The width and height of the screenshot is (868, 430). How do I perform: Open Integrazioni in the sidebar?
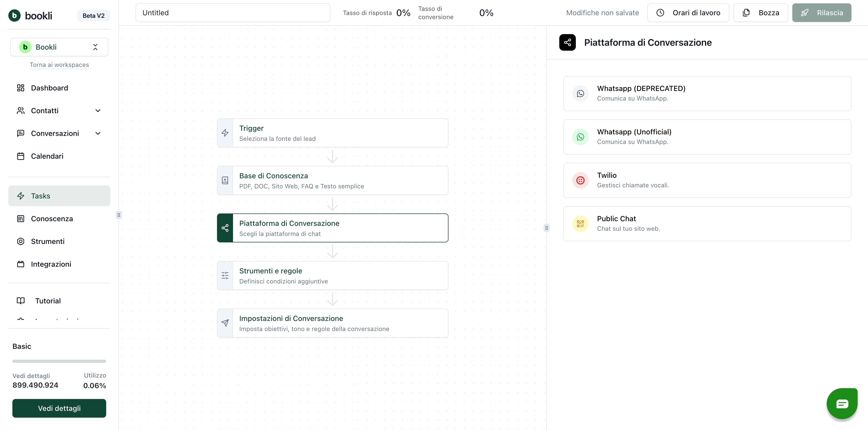click(51, 264)
